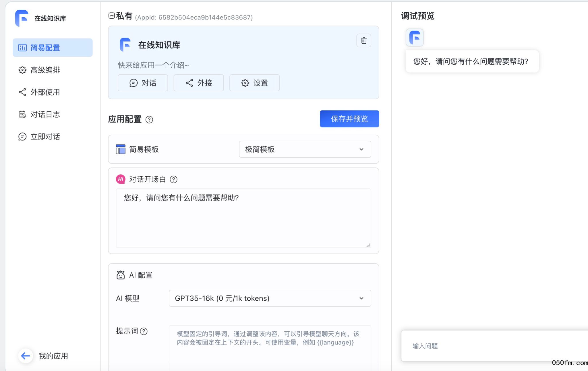Click the help icon beside 应用配置

click(x=149, y=119)
